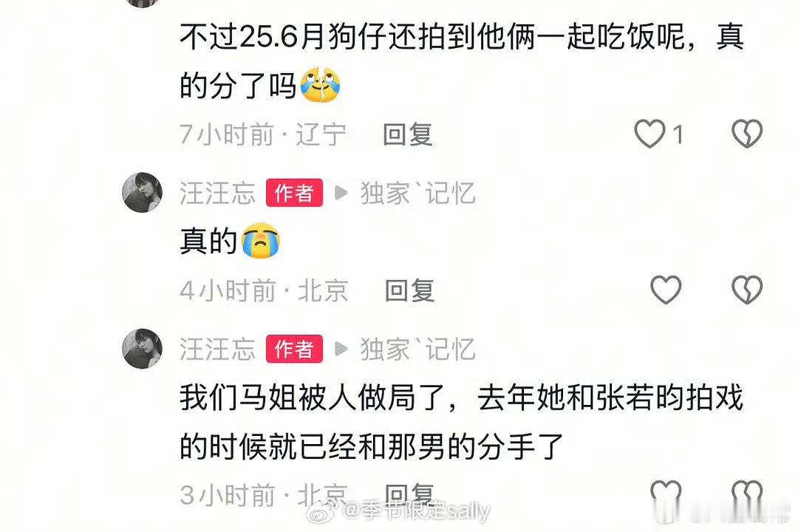This screenshot has height=532, width=798.
Task: Click 作者 badge above the 真的 comment
Action: tap(294, 192)
